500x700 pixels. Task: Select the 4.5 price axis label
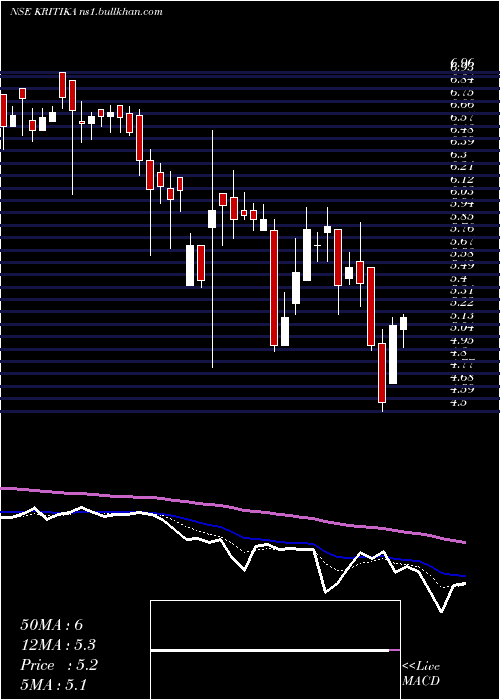tap(458, 403)
